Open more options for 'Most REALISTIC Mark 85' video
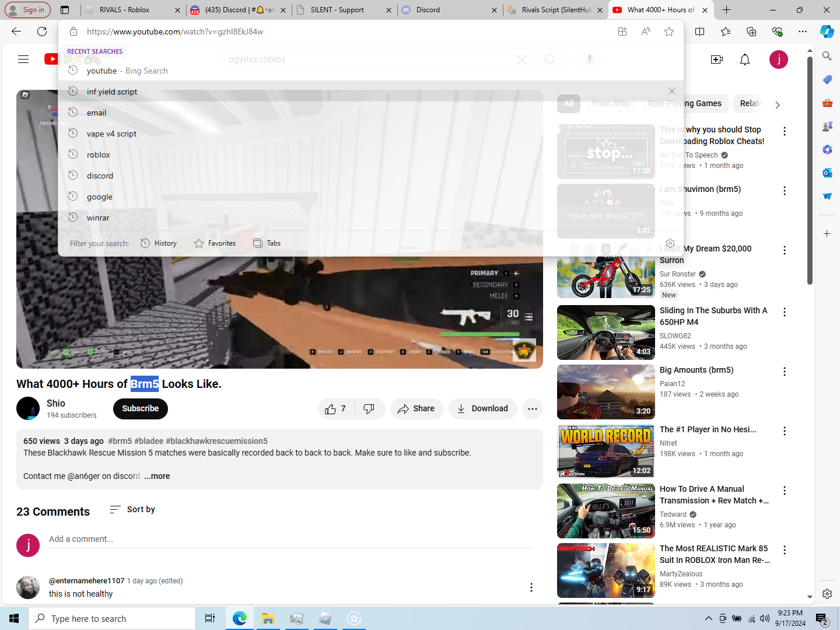Screen dimensions: 840x630 click(x=785, y=550)
